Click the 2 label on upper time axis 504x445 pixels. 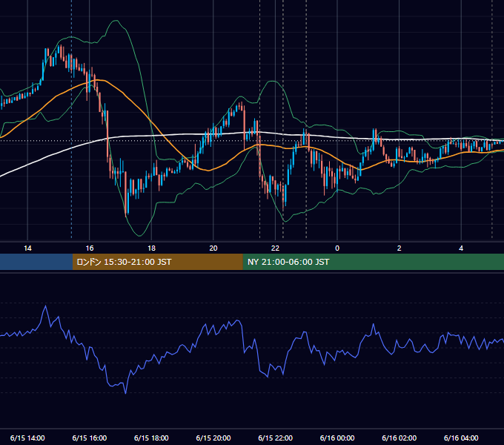click(399, 248)
